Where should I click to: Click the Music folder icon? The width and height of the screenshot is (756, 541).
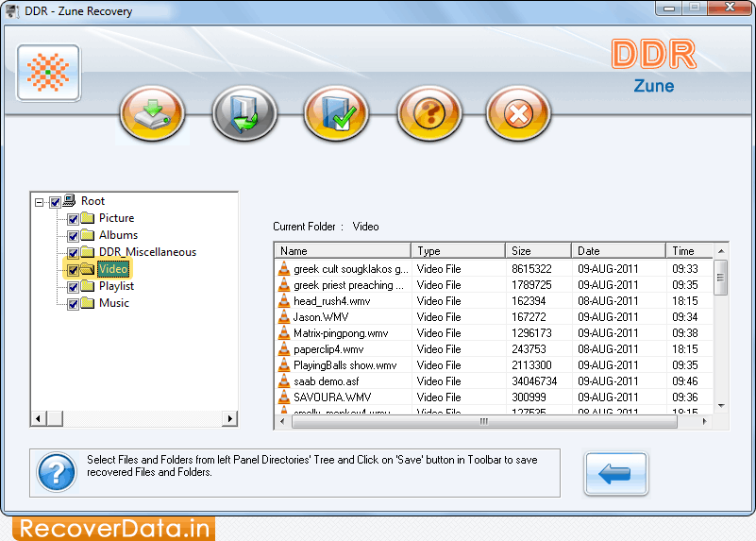click(87, 303)
